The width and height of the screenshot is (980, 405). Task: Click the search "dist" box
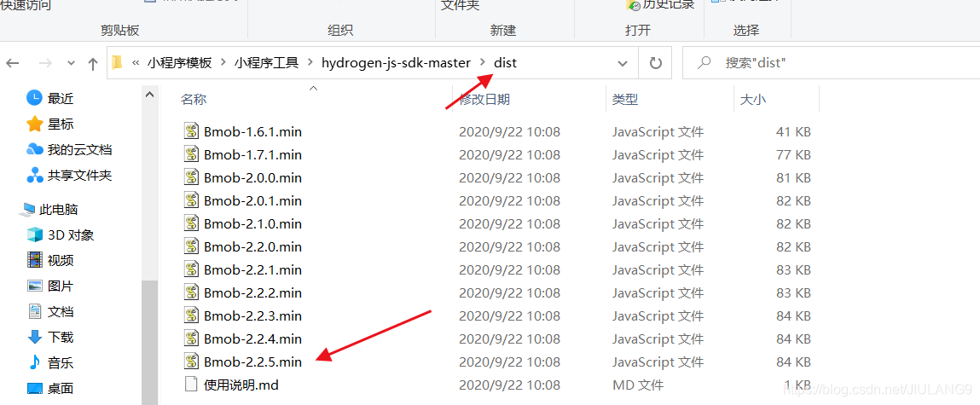click(x=832, y=62)
